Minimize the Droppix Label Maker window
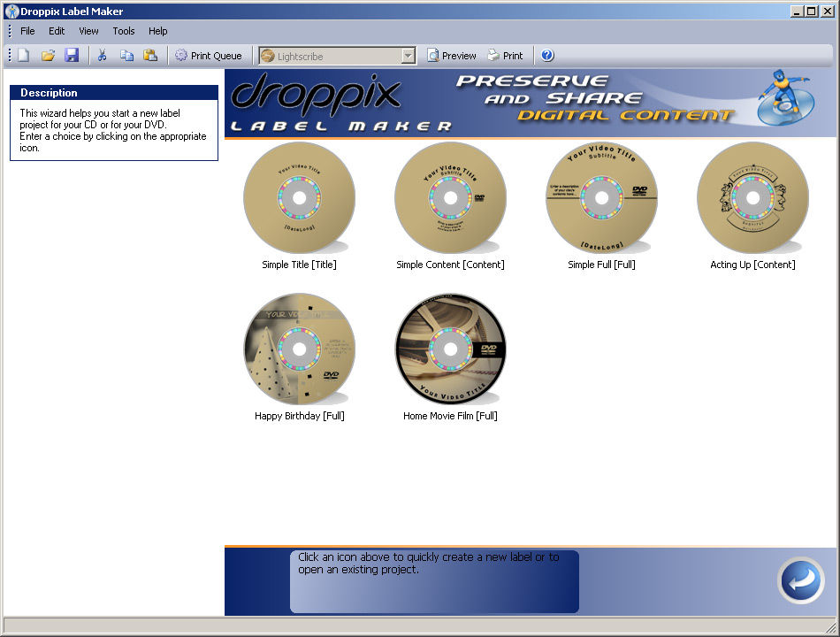The image size is (840, 637). coord(798,11)
